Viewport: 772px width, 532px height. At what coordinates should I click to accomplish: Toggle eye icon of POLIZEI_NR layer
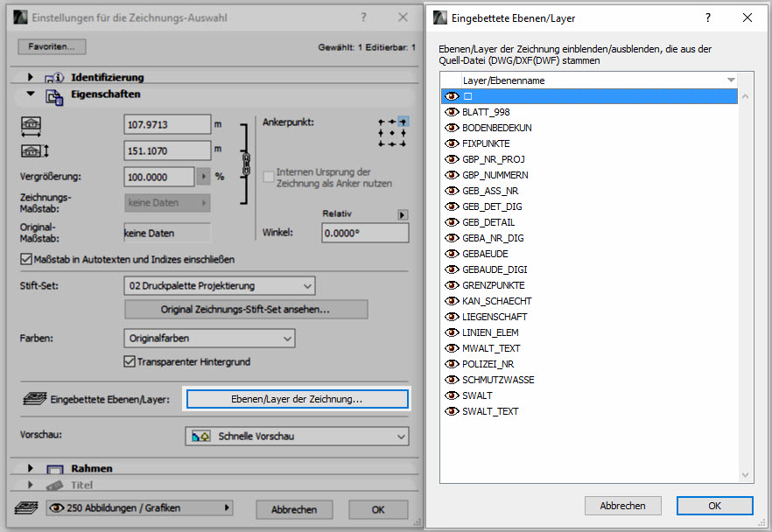point(452,364)
